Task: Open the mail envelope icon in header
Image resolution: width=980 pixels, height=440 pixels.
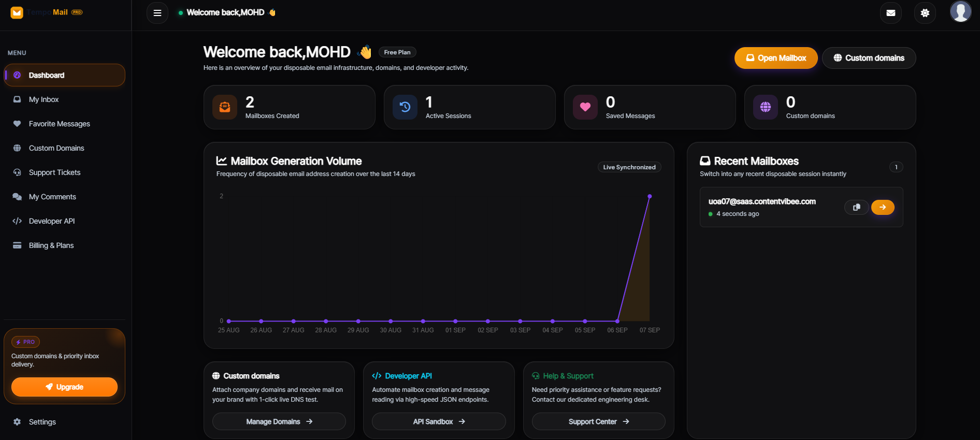Action: pos(891,13)
